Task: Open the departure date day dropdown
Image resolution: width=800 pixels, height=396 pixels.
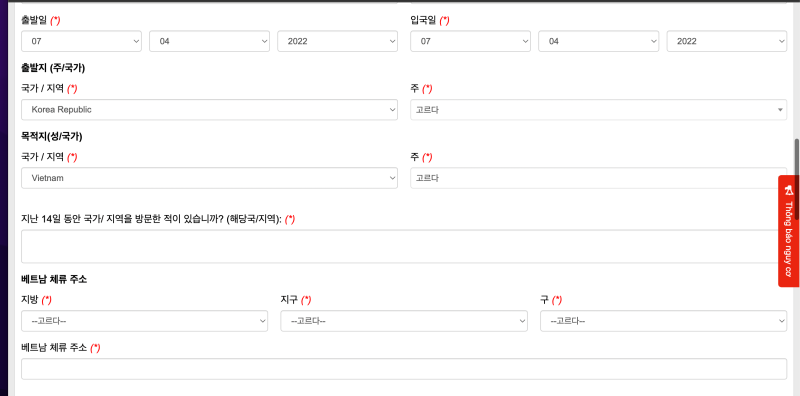Action: [82, 41]
